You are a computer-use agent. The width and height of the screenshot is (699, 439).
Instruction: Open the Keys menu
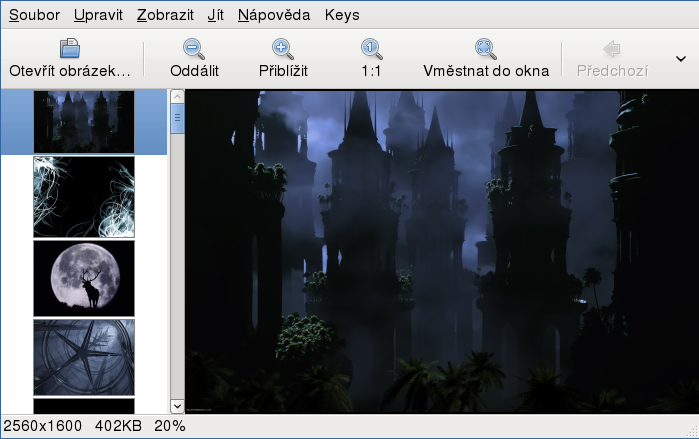tap(342, 15)
